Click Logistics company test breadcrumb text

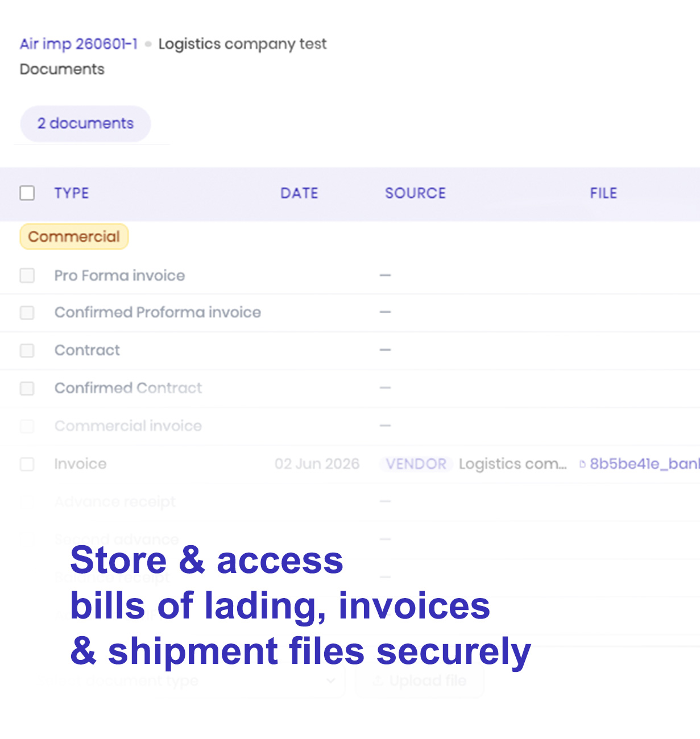242,44
